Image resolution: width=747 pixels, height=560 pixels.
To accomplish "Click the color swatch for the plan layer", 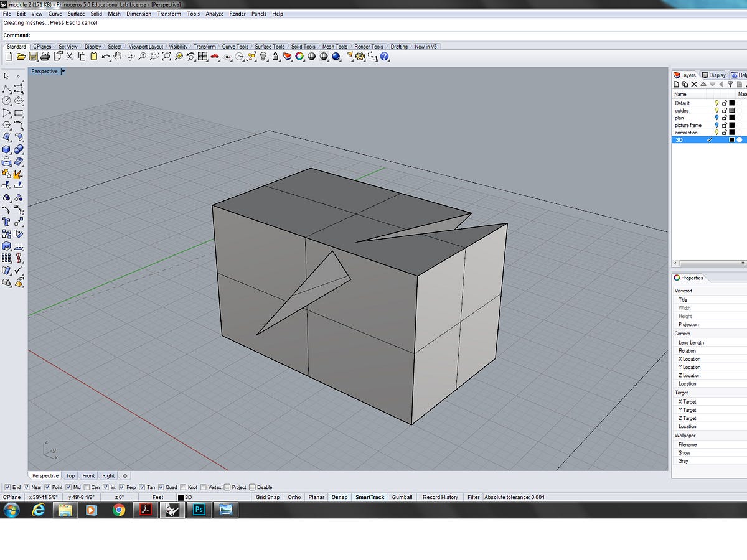I will [731, 118].
